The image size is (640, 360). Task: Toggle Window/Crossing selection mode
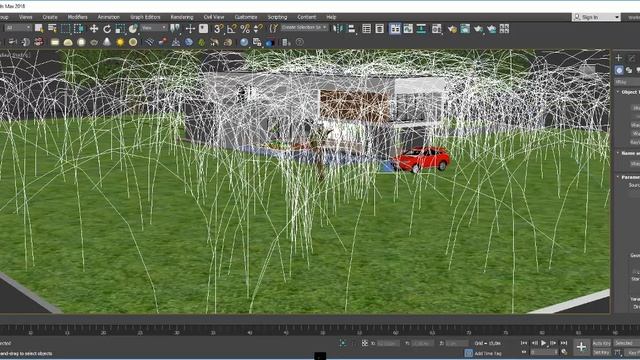tap(78, 28)
